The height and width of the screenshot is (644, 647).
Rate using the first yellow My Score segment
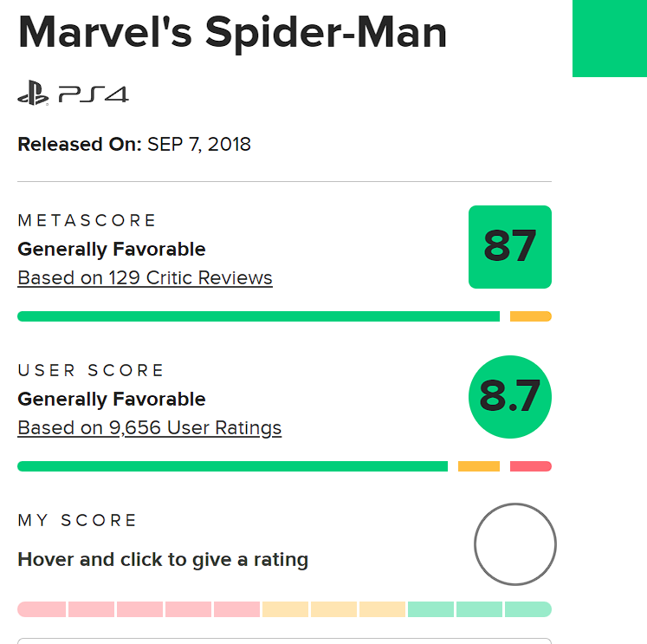285,609
